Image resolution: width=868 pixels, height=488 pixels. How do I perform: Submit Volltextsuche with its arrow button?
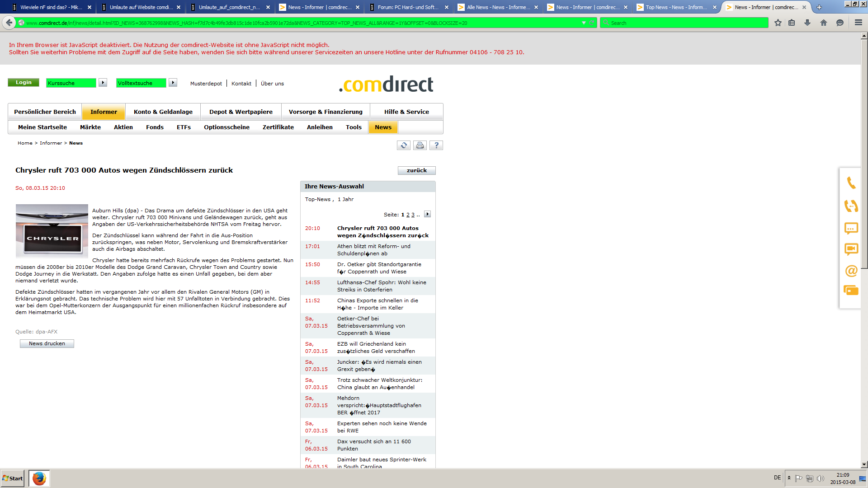click(173, 83)
